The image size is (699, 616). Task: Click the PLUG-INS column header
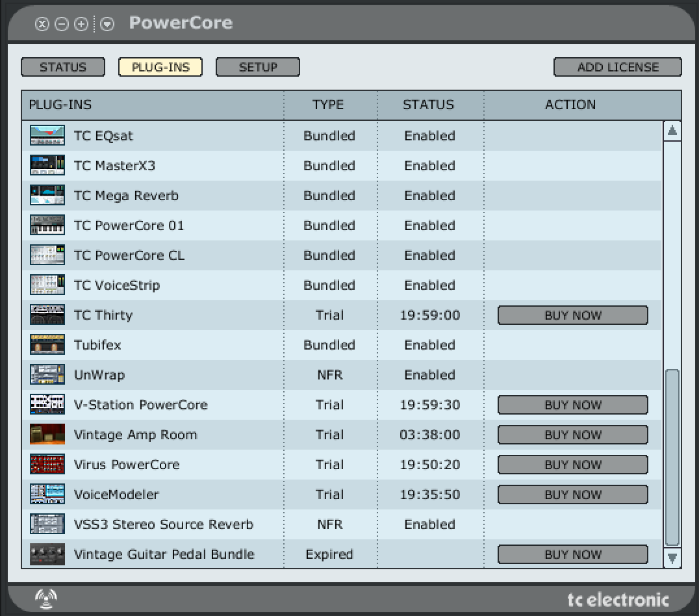click(152, 105)
